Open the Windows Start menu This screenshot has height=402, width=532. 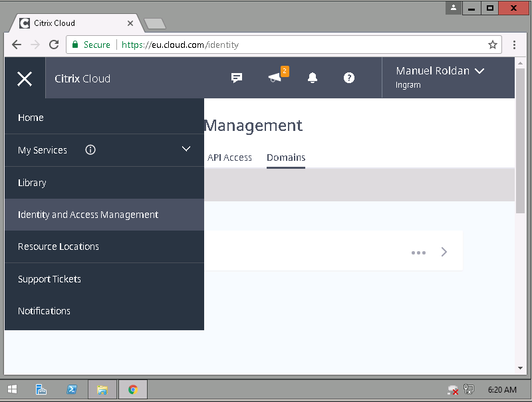point(12,389)
